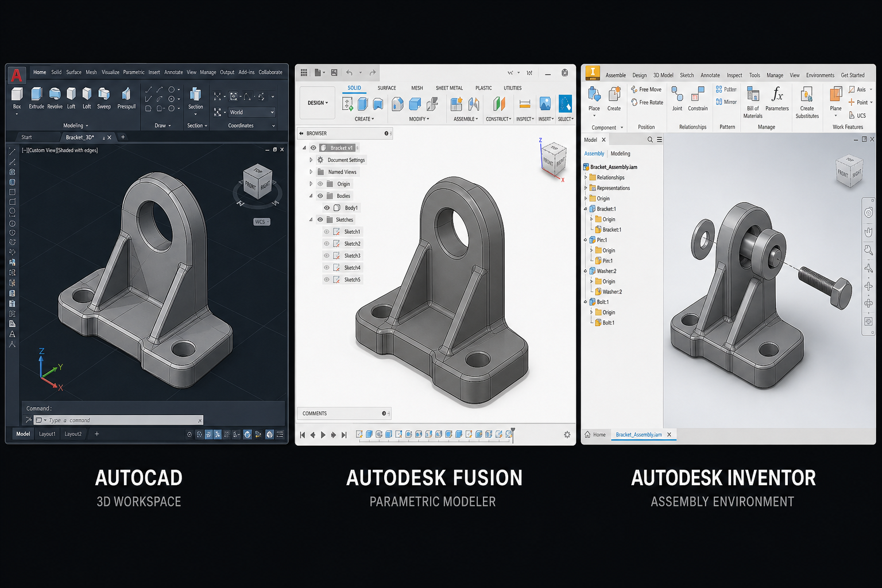Open the WCS dropdown in AutoCAD viewport
The width and height of the screenshot is (882, 588).
click(x=262, y=222)
